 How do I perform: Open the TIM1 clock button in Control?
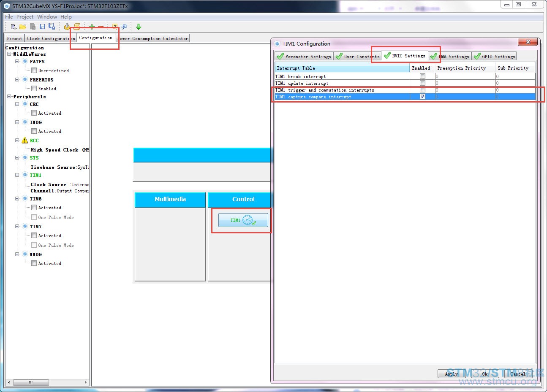(x=243, y=220)
